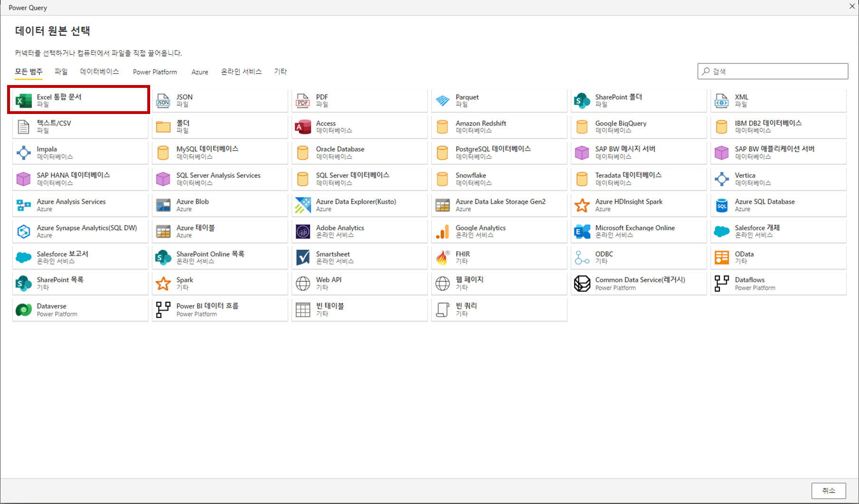
Task: Choose the Snowflake connector tile
Action: tap(499, 179)
